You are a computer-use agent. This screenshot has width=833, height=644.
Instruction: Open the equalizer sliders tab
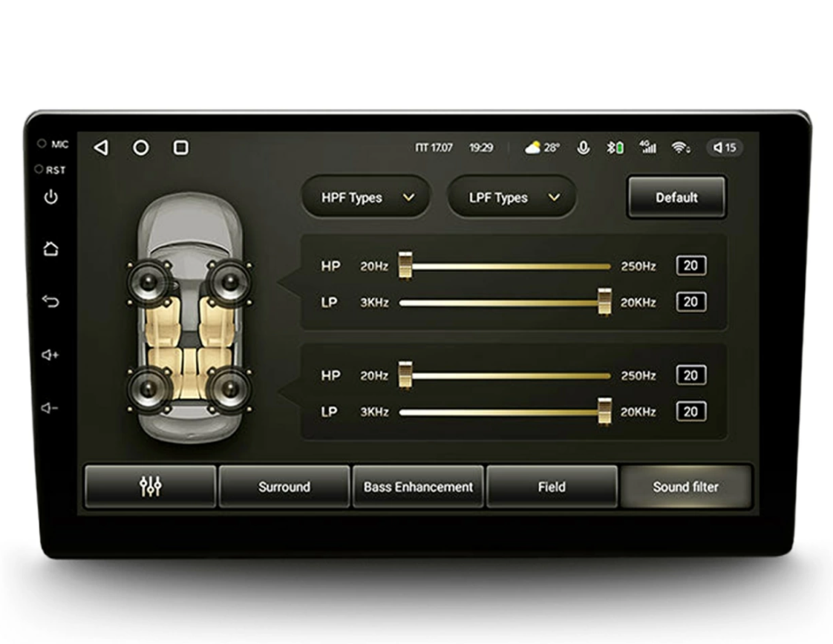[151, 486]
